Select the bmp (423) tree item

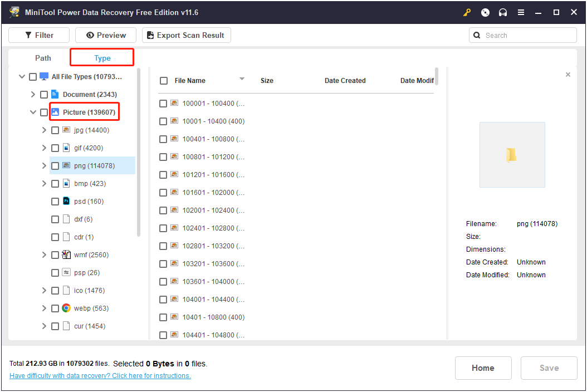point(90,183)
